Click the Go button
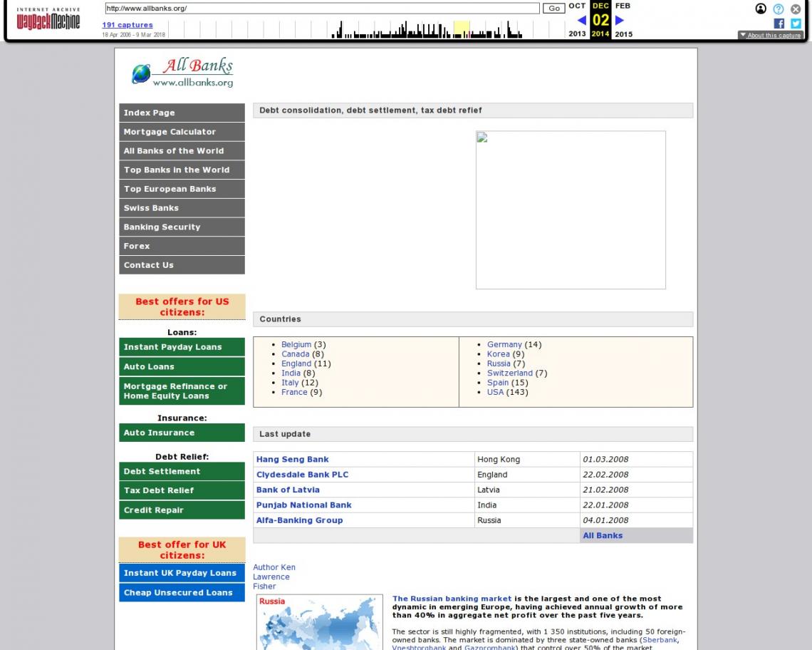Viewport: 812px width, 650px height. pyautogui.click(x=553, y=9)
